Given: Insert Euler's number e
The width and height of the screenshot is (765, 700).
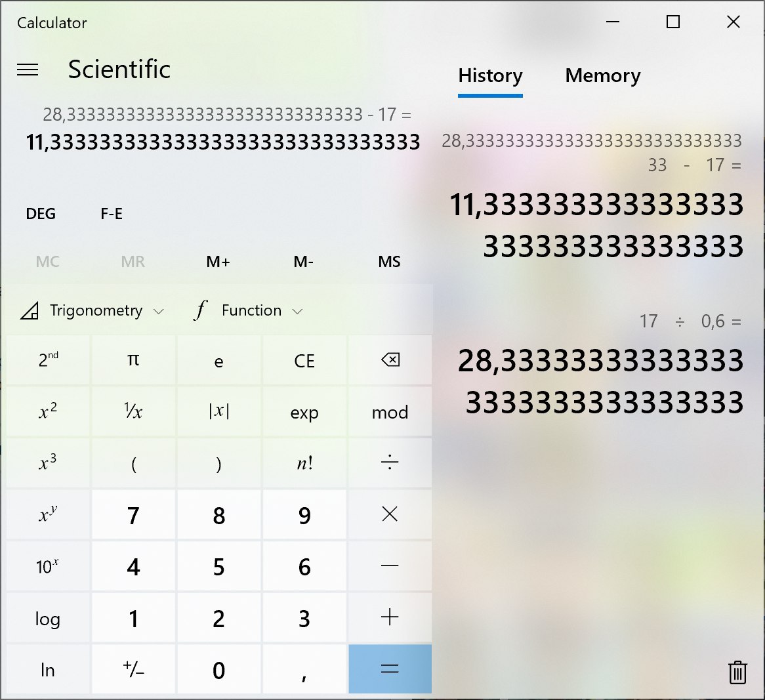Looking at the screenshot, I should pos(218,360).
